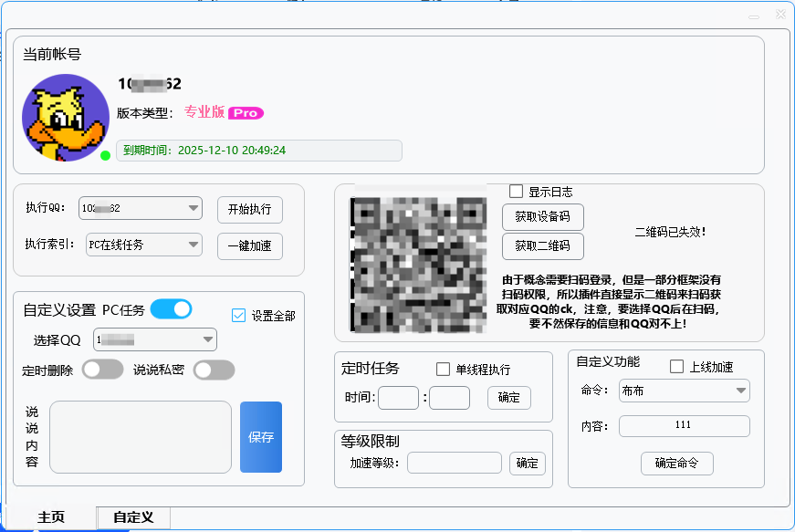
Task: Open the 命令 dropdown set to 布布
Action: click(684, 391)
